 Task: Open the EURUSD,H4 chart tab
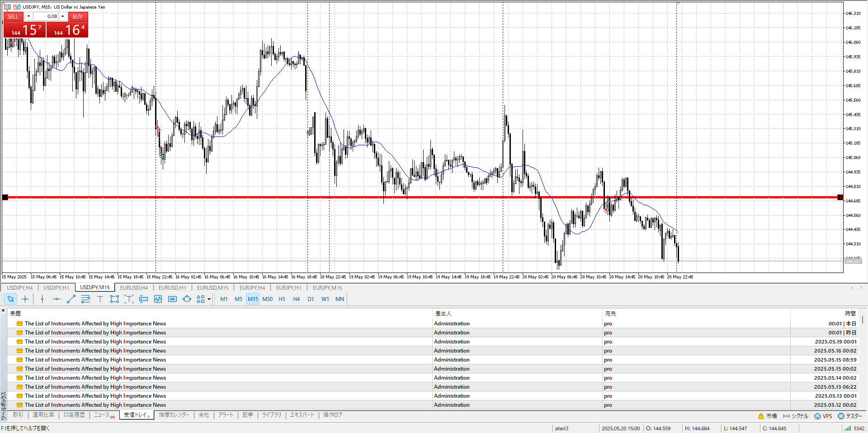pos(134,287)
